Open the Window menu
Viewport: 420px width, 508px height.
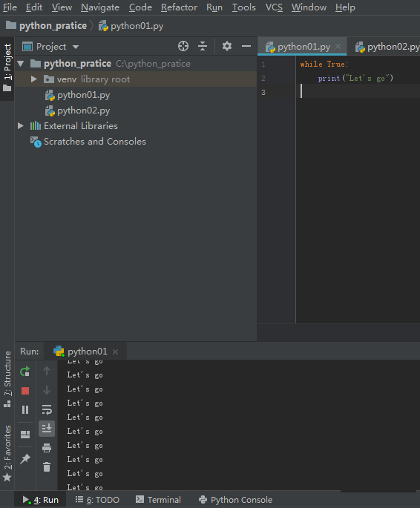point(309,7)
